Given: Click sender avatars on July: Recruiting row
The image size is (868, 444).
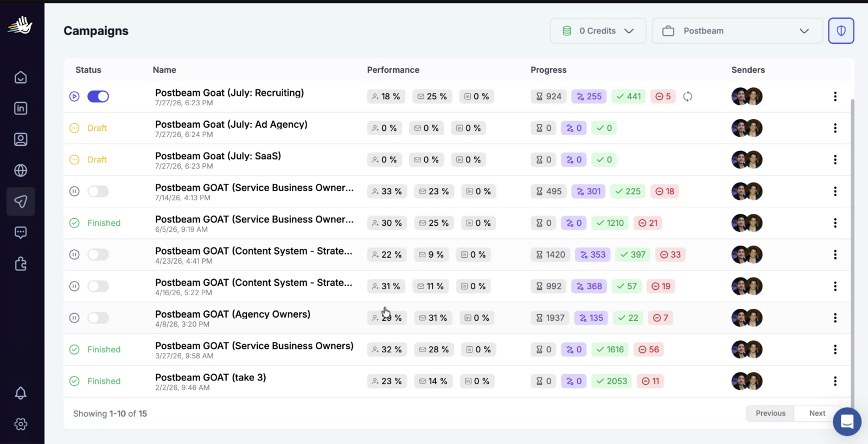Looking at the screenshot, I should coord(747,97).
